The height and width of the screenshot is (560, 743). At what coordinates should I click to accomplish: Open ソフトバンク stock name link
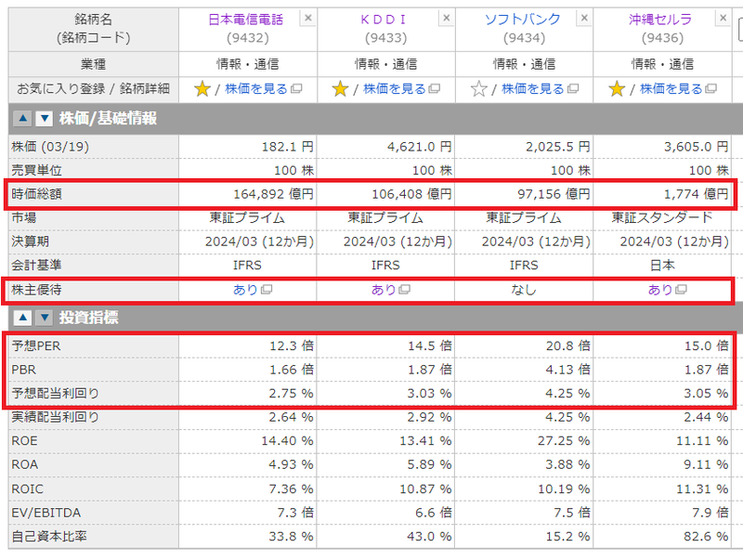click(522, 20)
